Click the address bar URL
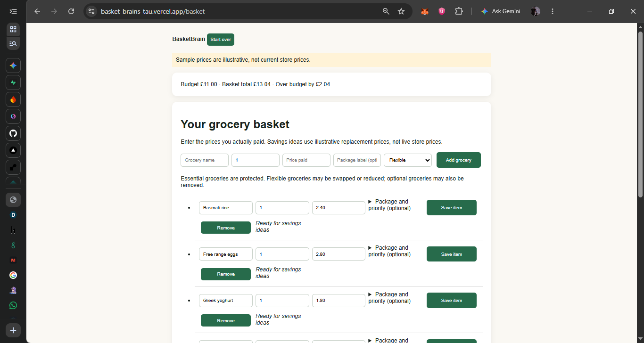The height and width of the screenshot is (343, 644). point(153,11)
